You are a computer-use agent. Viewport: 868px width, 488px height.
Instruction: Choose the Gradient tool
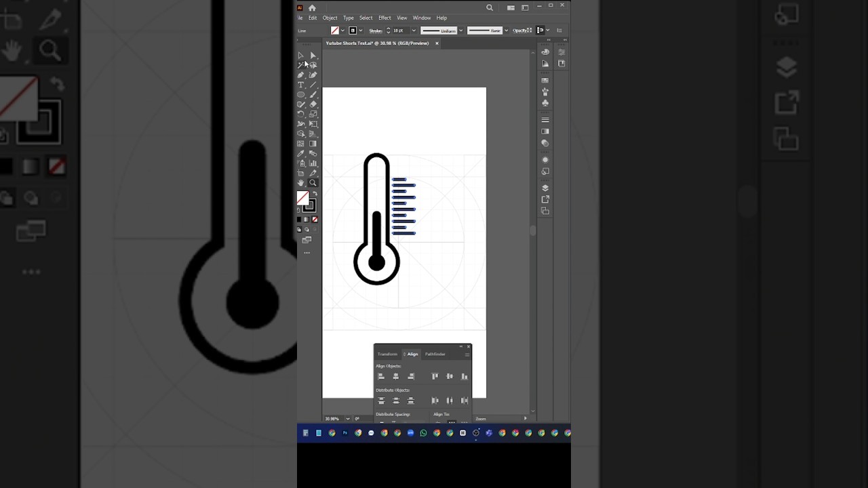click(x=313, y=143)
